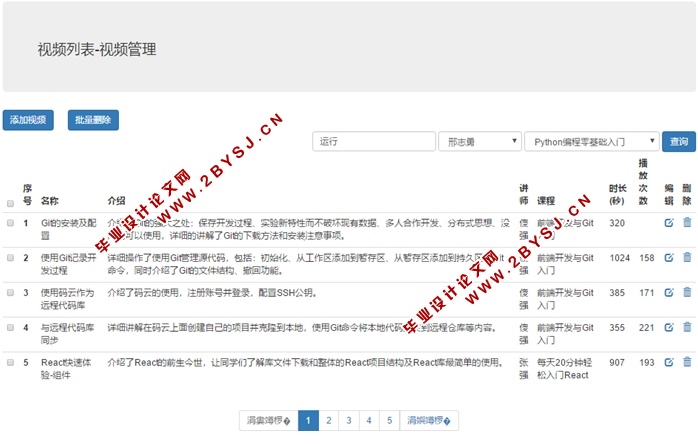Open the lecturer dropdown showing 邢志勇
This screenshot has height=445, width=698.
tap(480, 142)
